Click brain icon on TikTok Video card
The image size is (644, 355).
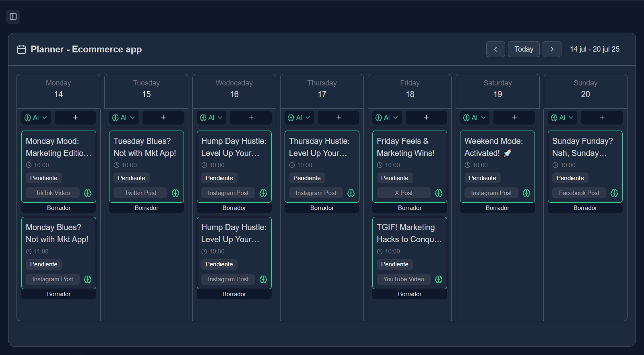click(88, 193)
